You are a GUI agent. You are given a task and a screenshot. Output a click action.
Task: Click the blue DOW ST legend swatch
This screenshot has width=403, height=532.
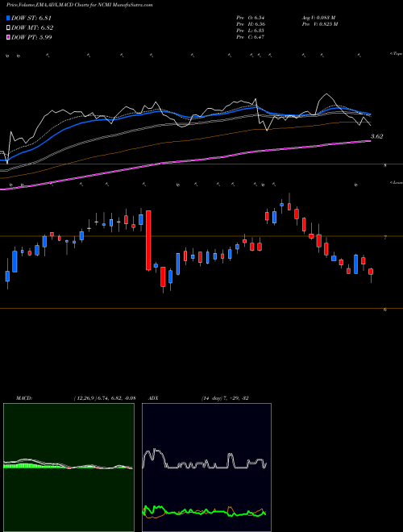tap(9, 18)
